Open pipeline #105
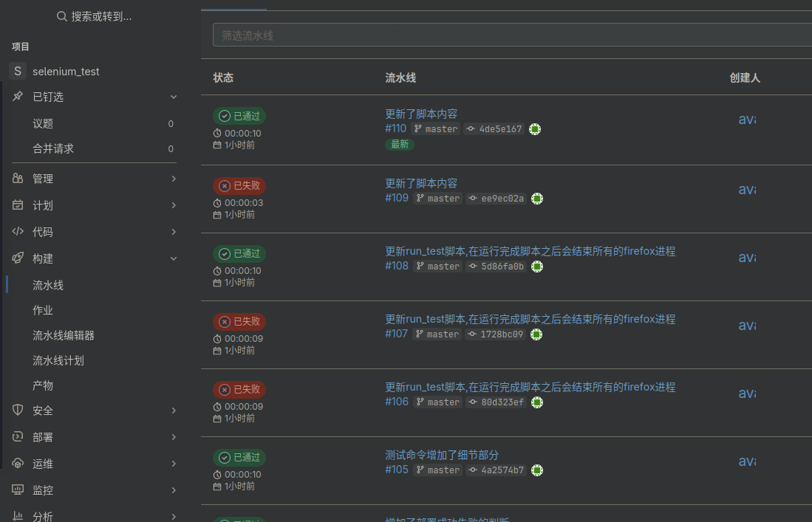Viewport: 812px width, 522px height. (x=397, y=470)
